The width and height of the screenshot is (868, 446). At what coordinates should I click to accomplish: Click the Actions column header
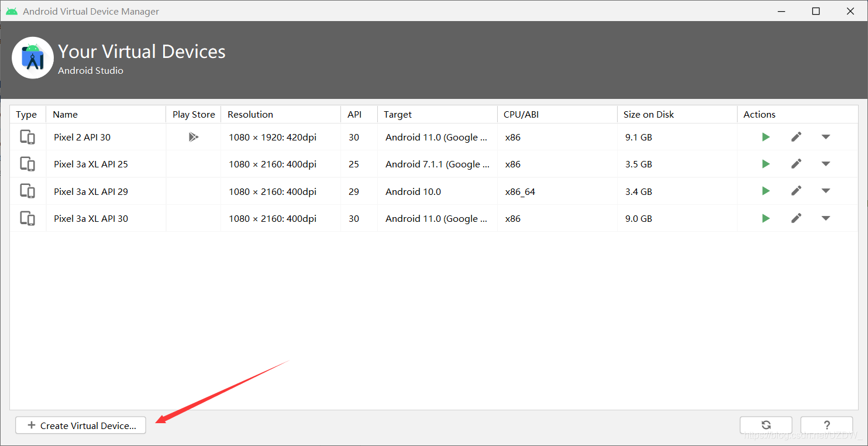coord(798,114)
